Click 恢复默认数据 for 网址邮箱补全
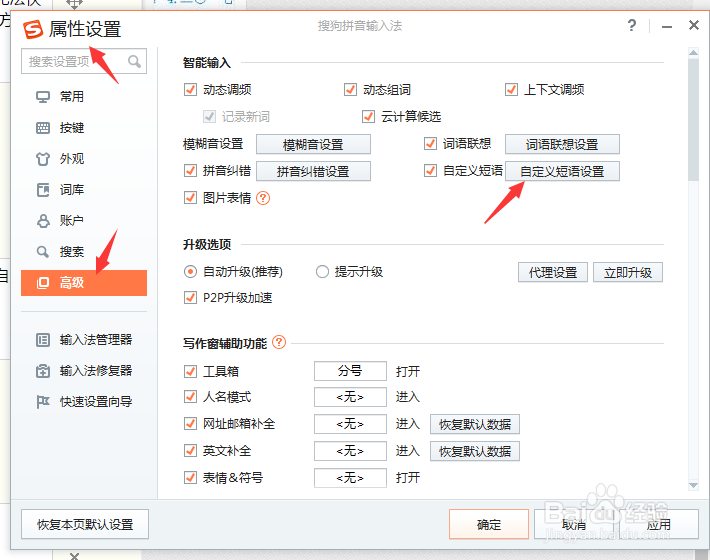 [x=475, y=424]
